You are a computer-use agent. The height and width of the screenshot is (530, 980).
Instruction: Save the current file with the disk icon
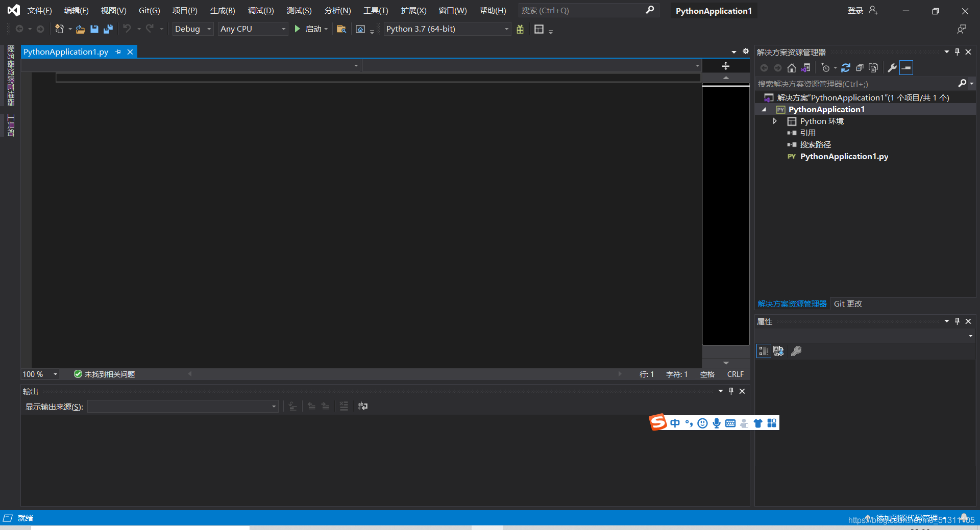[x=94, y=29]
